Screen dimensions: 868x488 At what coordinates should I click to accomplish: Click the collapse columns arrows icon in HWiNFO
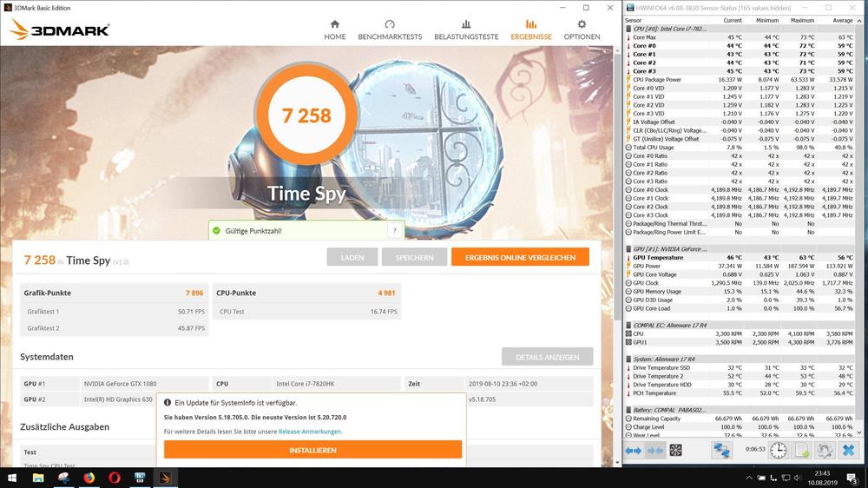click(654, 450)
